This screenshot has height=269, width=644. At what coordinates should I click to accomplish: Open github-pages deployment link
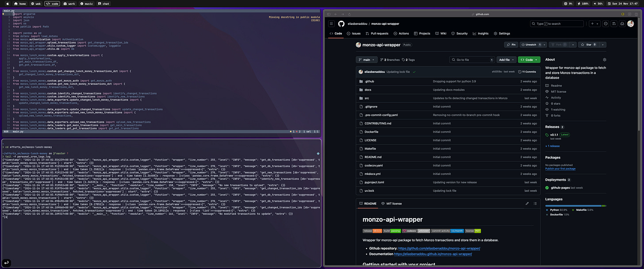[x=560, y=188]
